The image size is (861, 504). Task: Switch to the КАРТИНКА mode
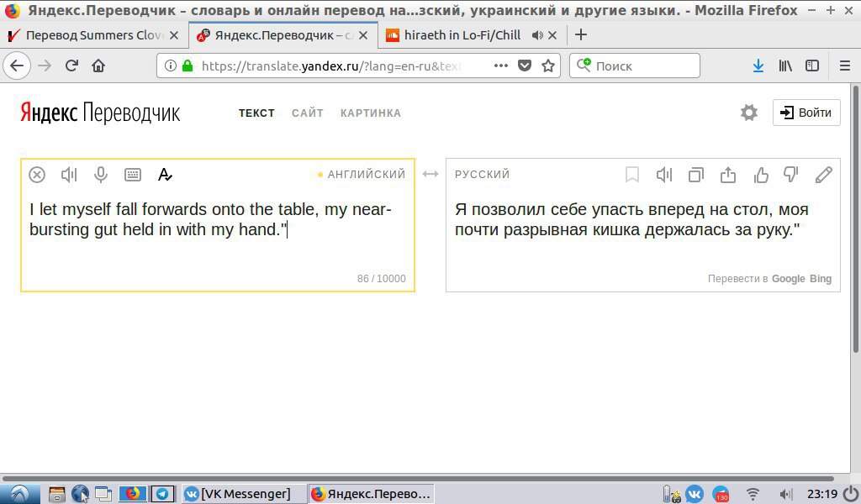point(371,113)
